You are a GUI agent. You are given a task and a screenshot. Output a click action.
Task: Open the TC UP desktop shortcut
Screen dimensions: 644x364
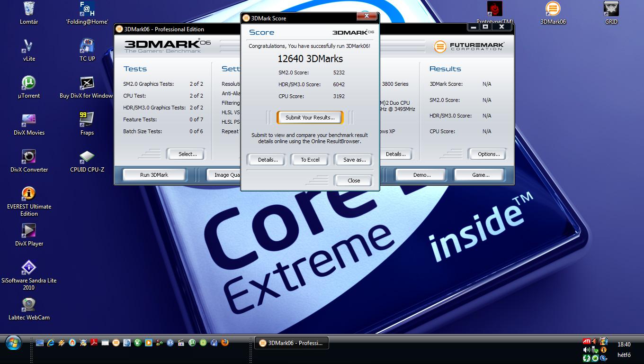[x=87, y=50]
